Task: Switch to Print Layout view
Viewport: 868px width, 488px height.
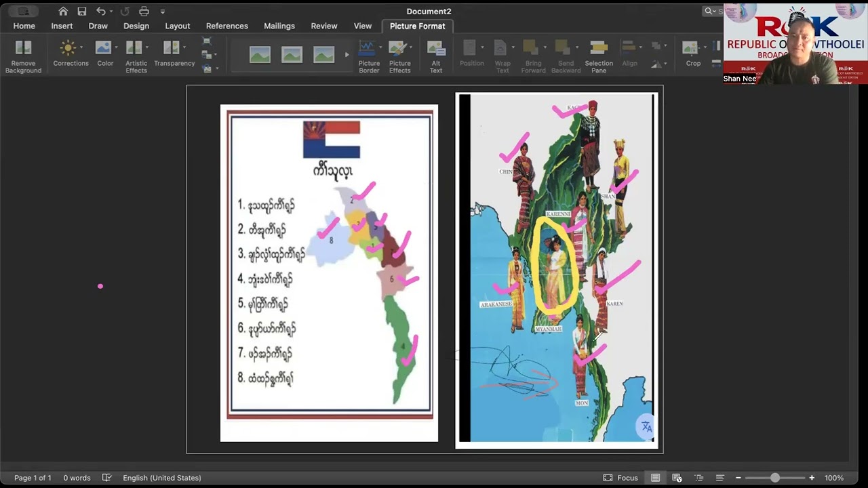Action: pyautogui.click(x=655, y=478)
